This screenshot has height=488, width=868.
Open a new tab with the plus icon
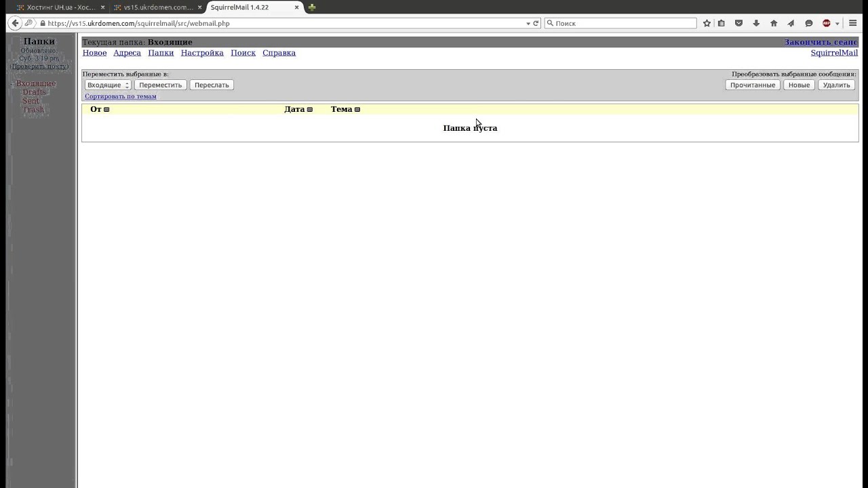coord(312,7)
